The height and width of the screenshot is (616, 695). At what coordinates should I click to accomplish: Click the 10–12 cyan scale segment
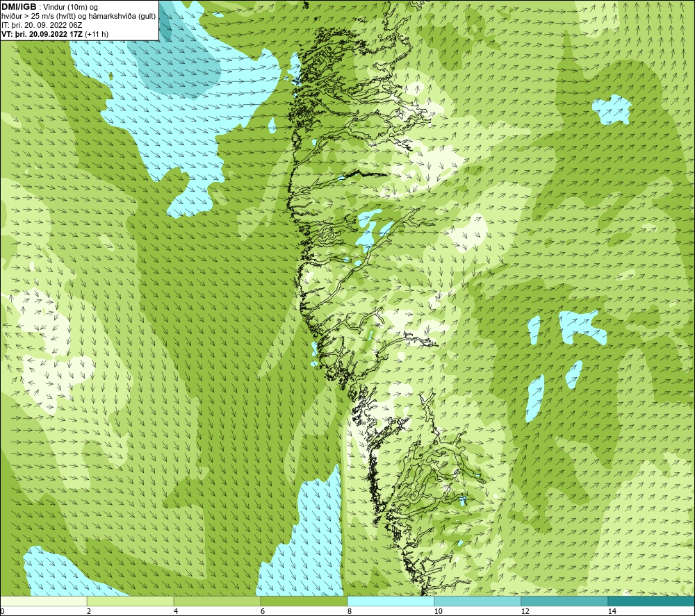pyautogui.click(x=477, y=601)
